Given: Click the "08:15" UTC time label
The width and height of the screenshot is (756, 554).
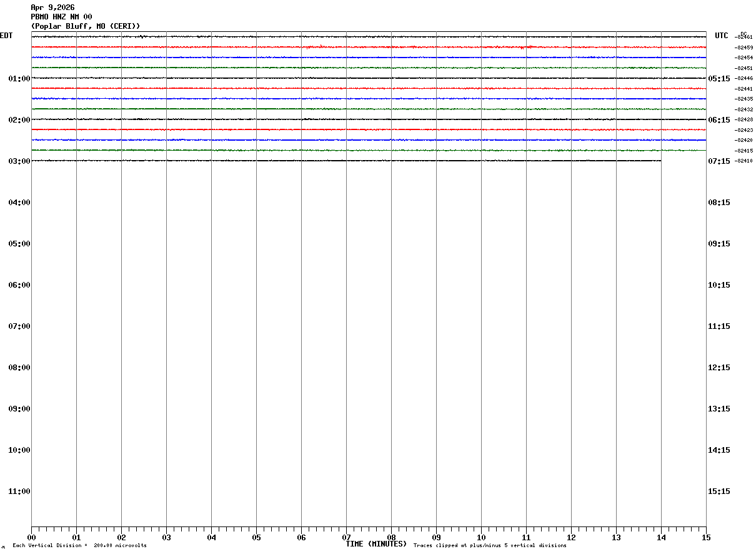Looking at the screenshot, I should tap(719, 203).
